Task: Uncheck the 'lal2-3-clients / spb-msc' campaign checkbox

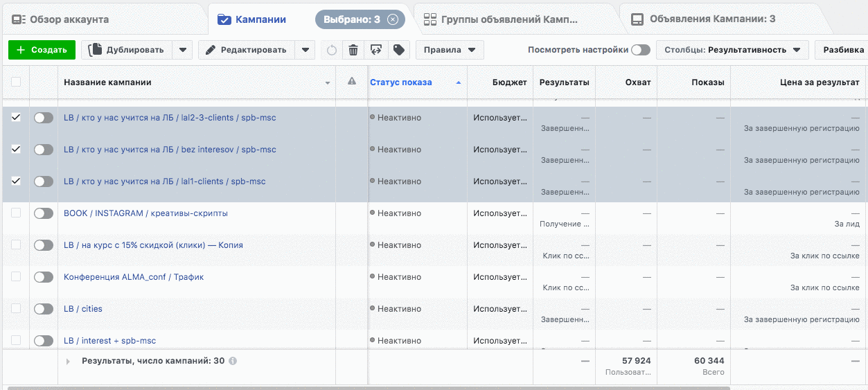Action: (x=16, y=118)
